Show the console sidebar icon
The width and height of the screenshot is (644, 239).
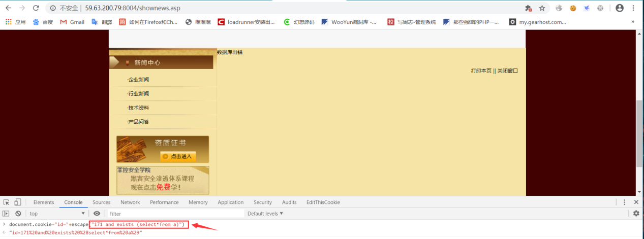pyautogui.click(x=6, y=214)
